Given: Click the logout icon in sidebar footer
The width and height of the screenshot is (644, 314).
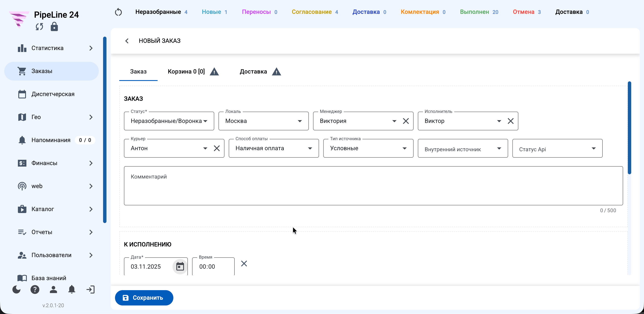Looking at the screenshot, I should [x=91, y=290].
